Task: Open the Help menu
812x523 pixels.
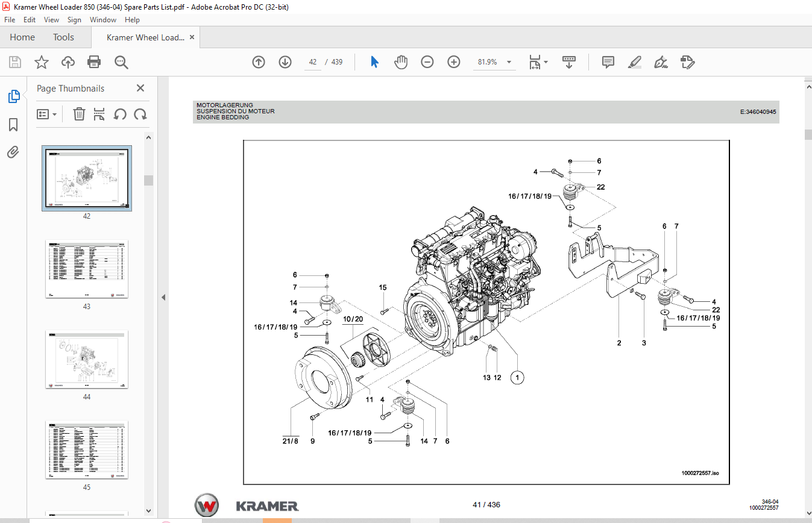Action: pyautogui.click(x=132, y=20)
